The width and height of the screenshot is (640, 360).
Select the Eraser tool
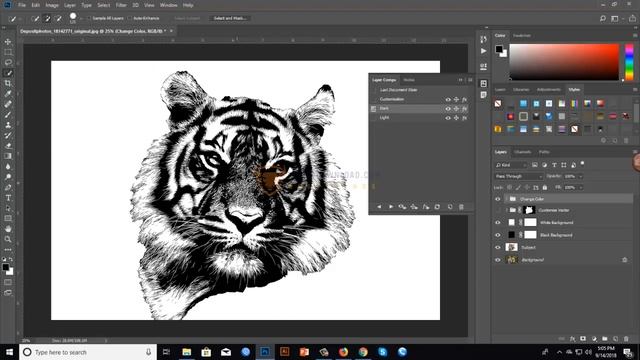(x=8, y=146)
